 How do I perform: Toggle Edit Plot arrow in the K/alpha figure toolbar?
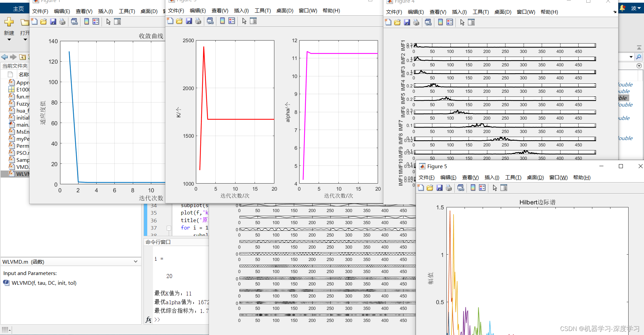(244, 21)
